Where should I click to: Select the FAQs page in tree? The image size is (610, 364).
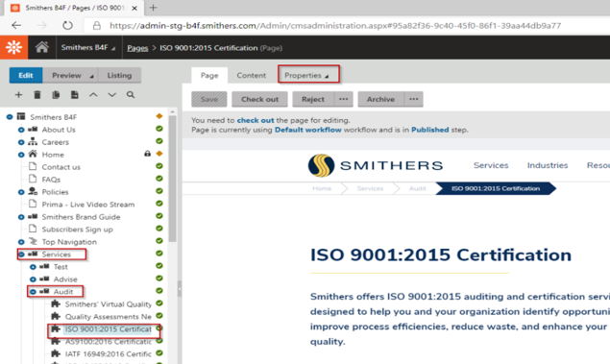pos(51,180)
